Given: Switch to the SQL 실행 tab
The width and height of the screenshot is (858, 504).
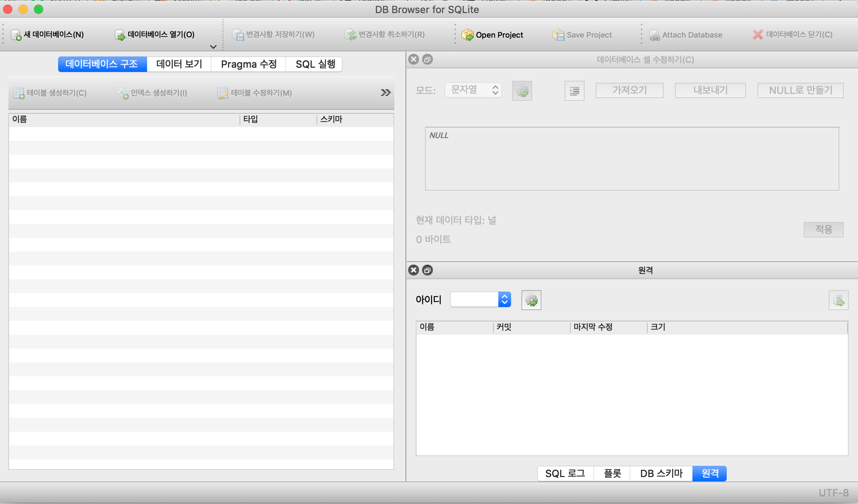Looking at the screenshot, I should (x=315, y=64).
